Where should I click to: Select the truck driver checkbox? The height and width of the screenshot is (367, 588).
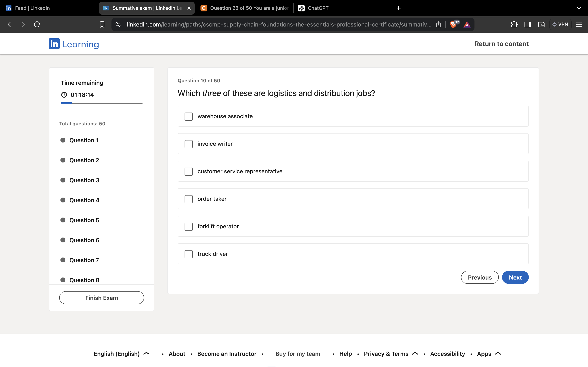tap(189, 254)
